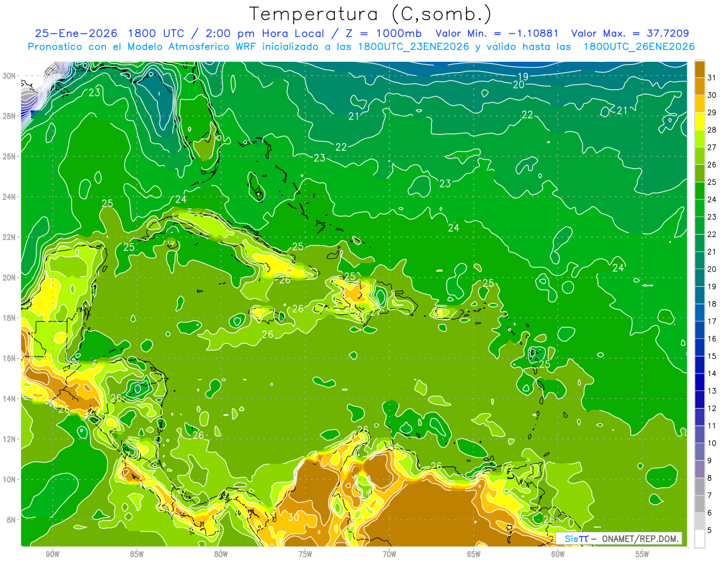Click the 85W longitude label
Screen dimensions: 728x562
(x=136, y=554)
